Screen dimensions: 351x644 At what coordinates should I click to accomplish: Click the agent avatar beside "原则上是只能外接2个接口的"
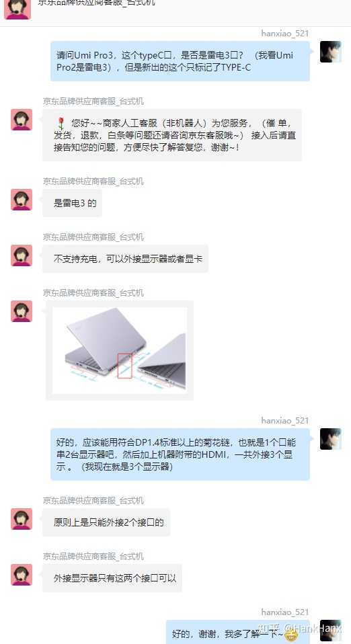(22, 519)
